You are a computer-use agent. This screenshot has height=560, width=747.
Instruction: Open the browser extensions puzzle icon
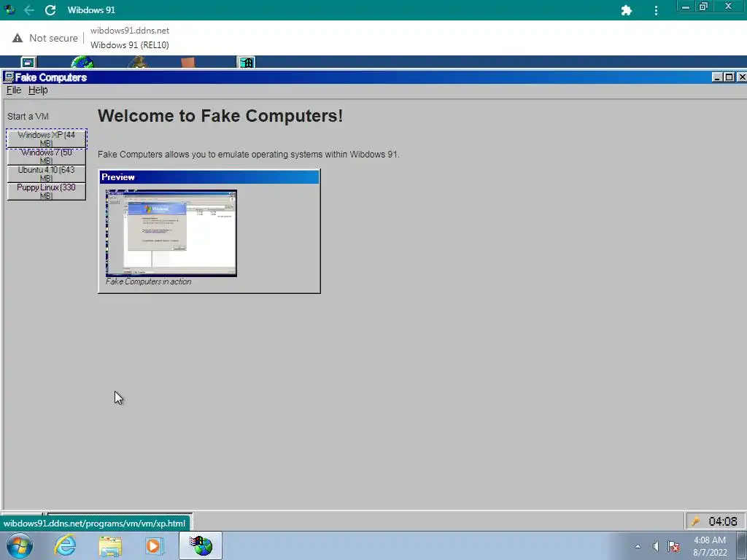[x=627, y=10]
